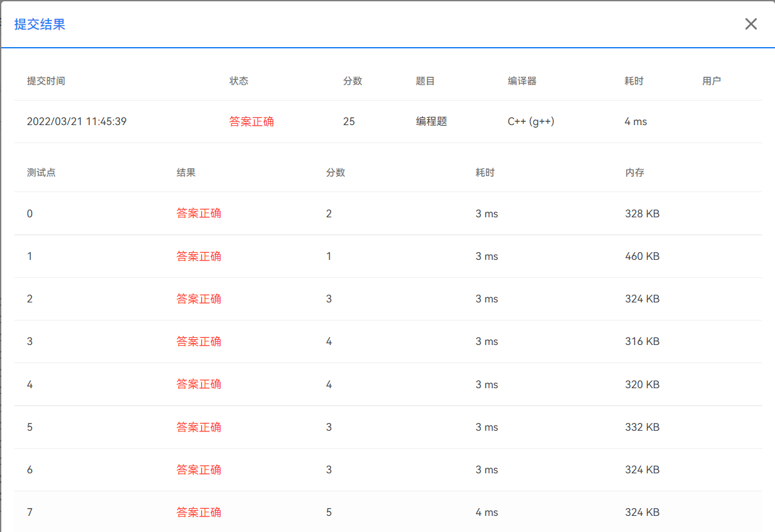The height and width of the screenshot is (532, 775).
Task: Click the total score value 25
Action: pyautogui.click(x=349, y=121)
